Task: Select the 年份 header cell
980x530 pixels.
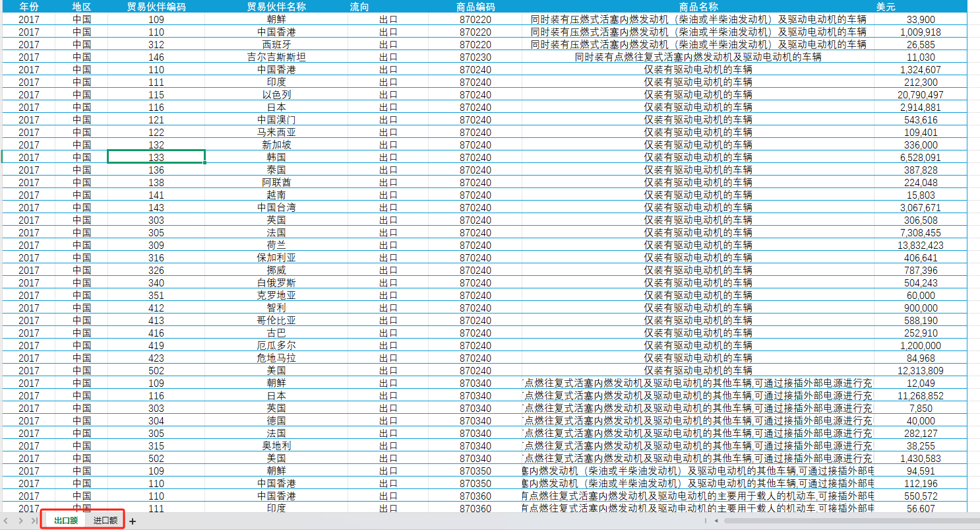Action: (x=28, y=7)
